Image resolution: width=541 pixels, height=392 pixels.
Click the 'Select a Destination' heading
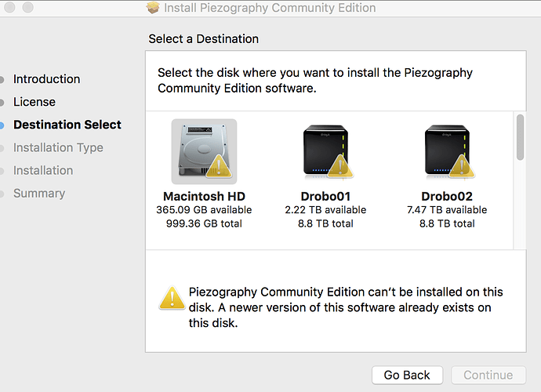(x=204, y=39)
